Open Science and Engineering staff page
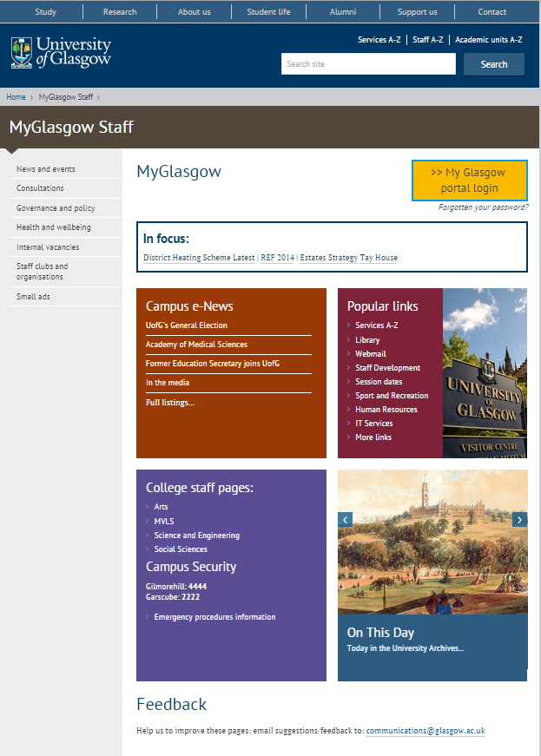 (197, 536)
